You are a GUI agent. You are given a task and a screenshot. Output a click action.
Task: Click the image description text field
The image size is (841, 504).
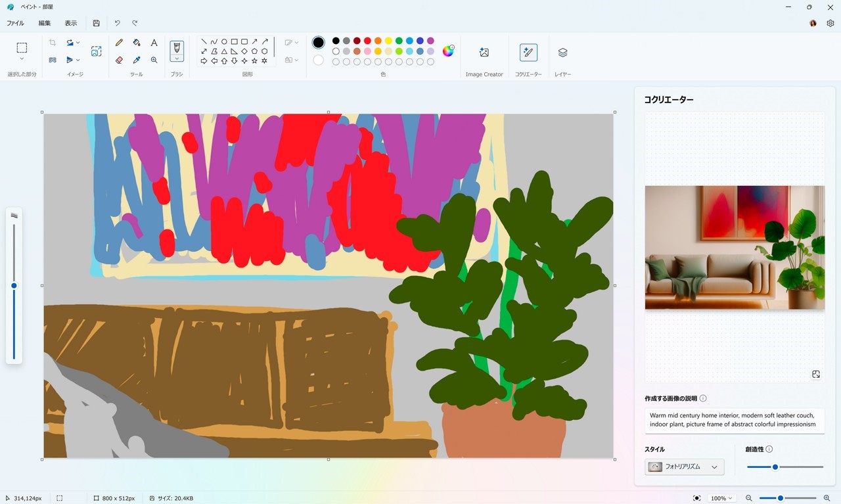tap(734, 420)
